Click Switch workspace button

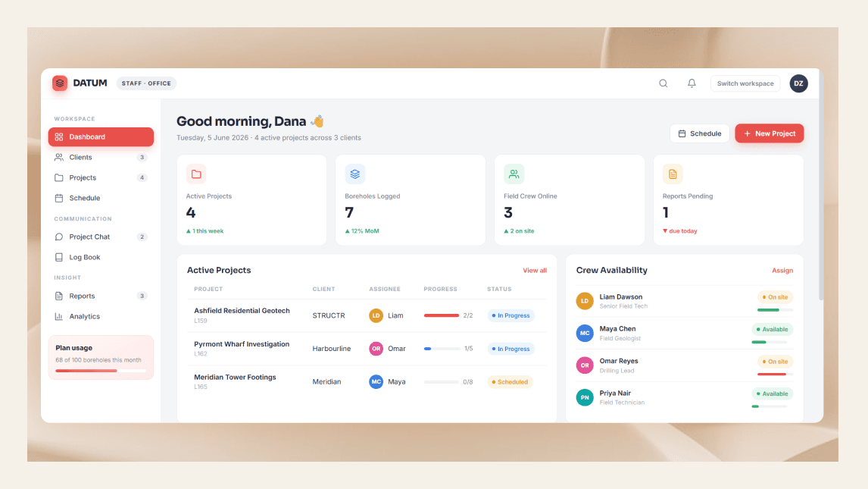pos(745,83)
